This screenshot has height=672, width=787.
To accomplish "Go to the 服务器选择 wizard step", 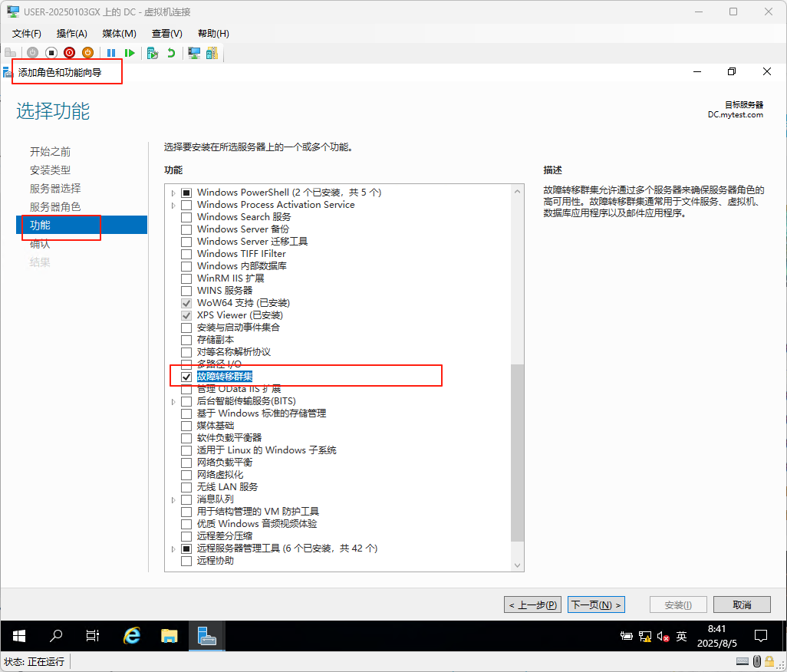I will [x=54, y=188].
